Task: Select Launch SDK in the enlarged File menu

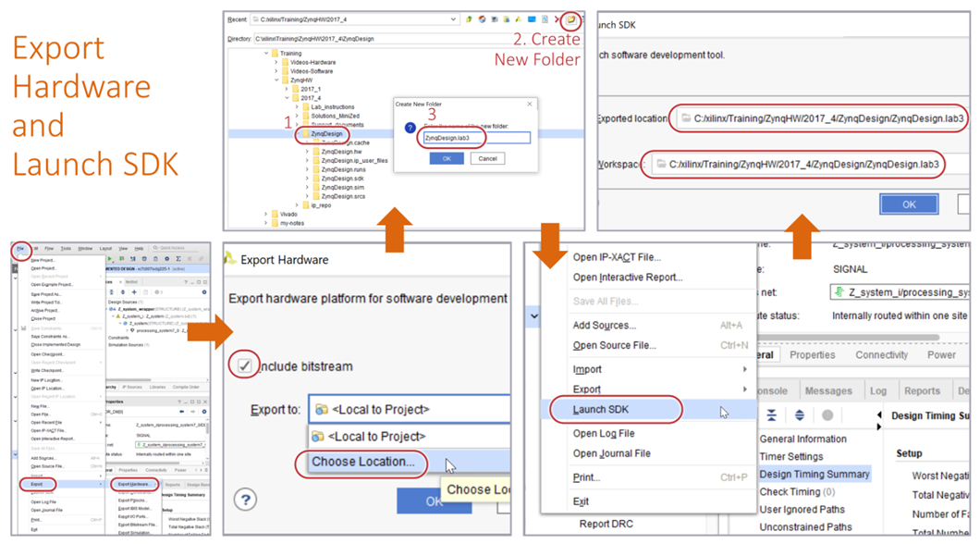Action: pos(649,410)
